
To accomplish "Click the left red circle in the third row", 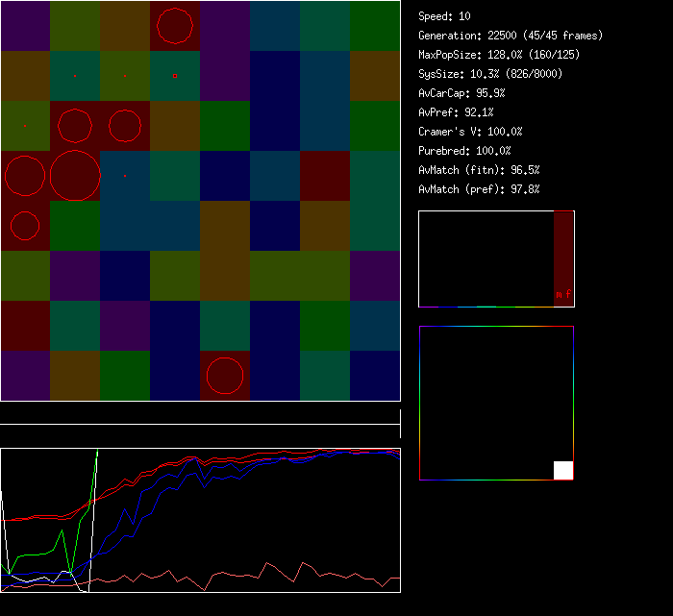I will tap(75, 126).
